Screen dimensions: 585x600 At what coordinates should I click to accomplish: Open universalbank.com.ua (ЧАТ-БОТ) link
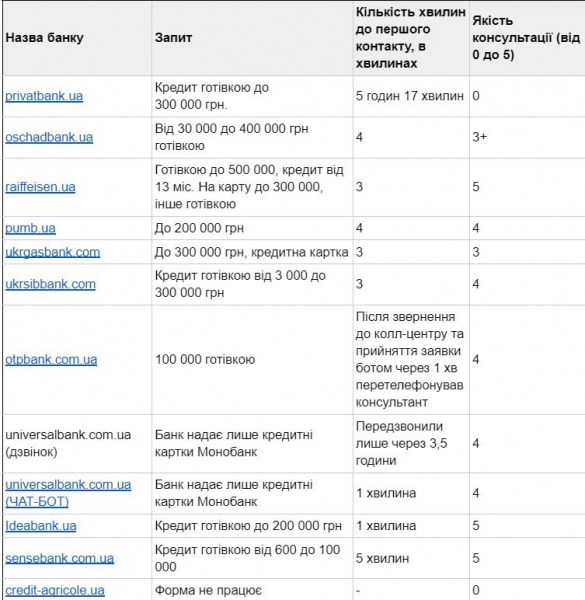(68, 493)
